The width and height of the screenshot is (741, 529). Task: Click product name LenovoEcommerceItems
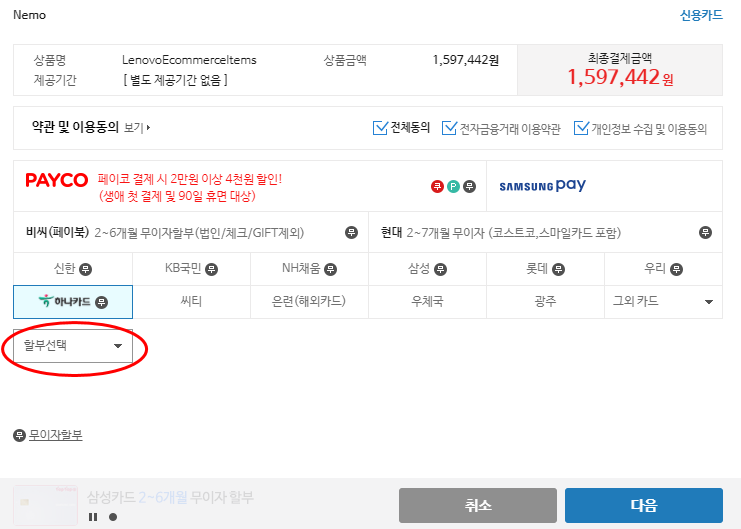click(x=189, y=60)
